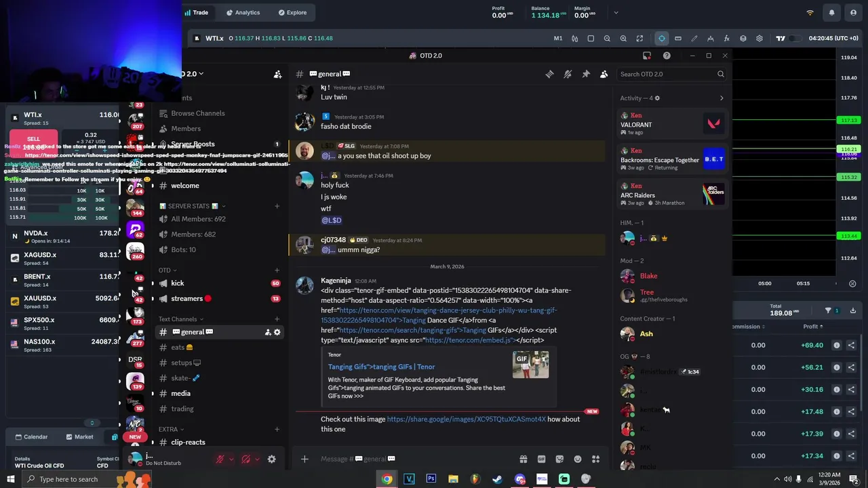The height and width of the screenshot is (488, 868).
Task: Open the gift icon in message bar
Action: [524, 459]
